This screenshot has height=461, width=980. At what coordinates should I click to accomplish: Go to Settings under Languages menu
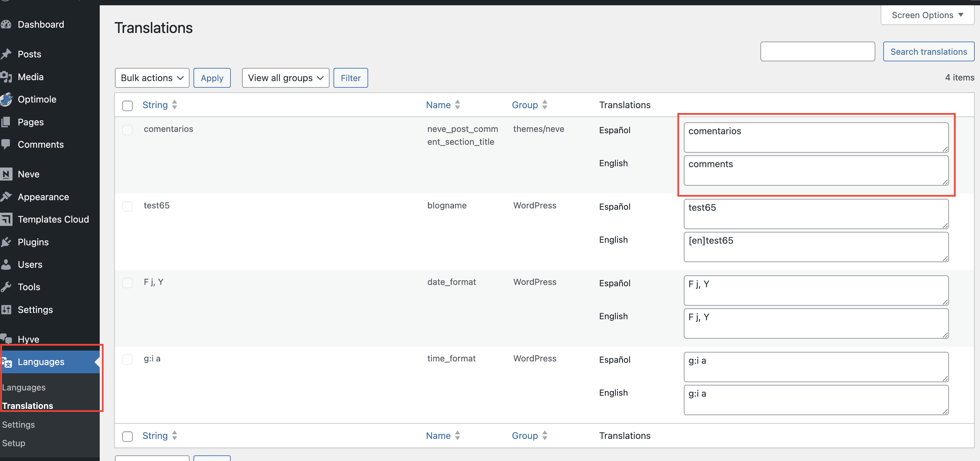tap(18, 424)
